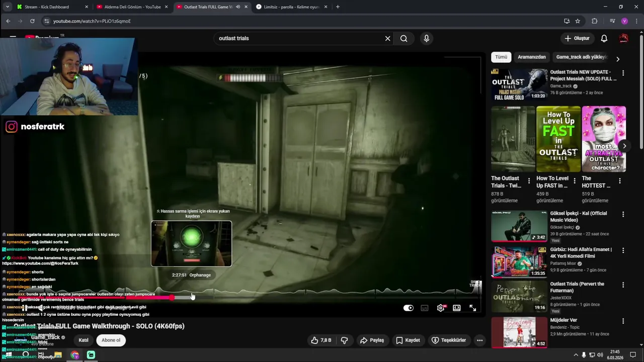Open options for 'How To Level Up FAST' short
Image resolution: width=644 pixels, height=362 pixels.
tap(574, 181)
